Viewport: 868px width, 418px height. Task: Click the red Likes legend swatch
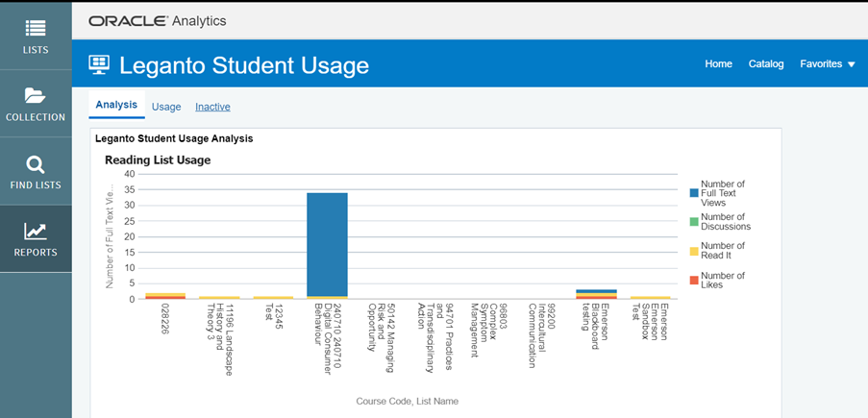pos(694,281)
